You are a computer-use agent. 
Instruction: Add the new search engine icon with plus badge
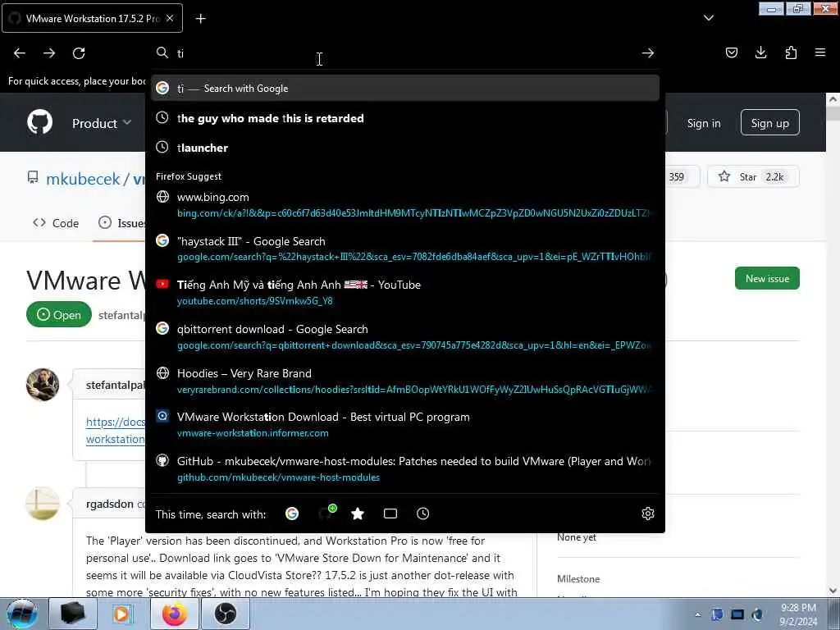(x=326, y=514)
